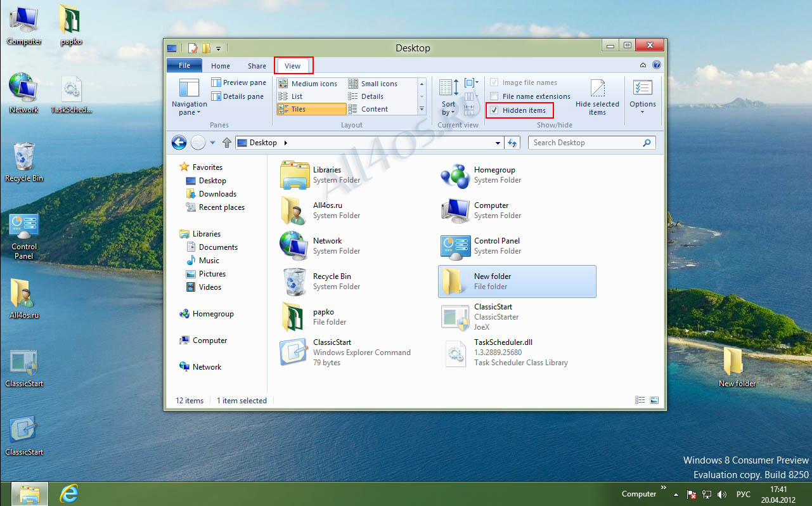Switch to the Share ribbon tab
This screenshot has height=506, width=812.
[x=257, y=66]
